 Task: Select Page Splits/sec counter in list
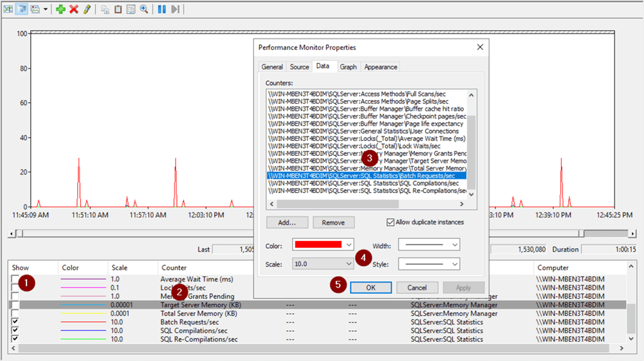pos(367,102)
